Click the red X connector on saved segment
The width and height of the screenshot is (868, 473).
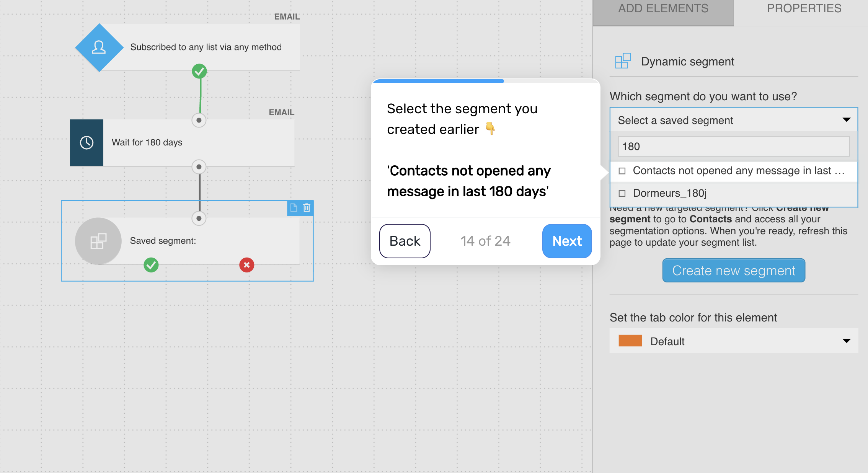coord(247,265)
